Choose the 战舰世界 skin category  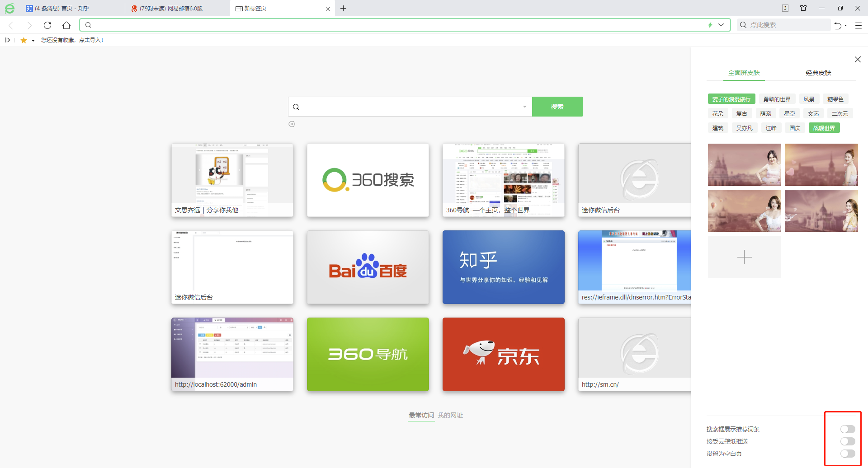(x=824, y=128)
